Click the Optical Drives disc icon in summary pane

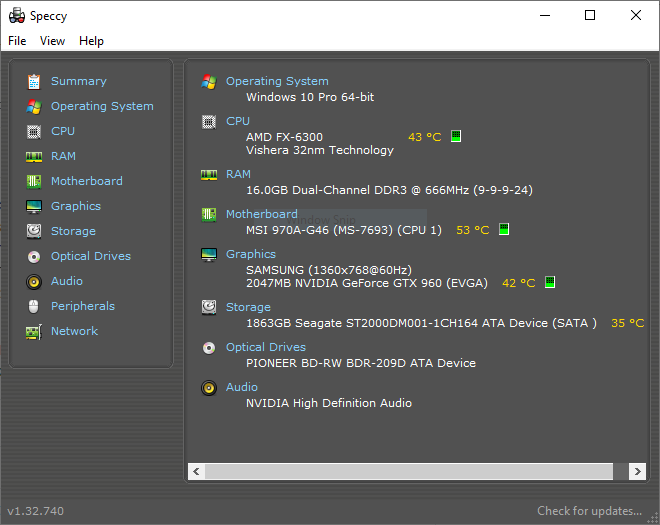(x=209, y=348)
